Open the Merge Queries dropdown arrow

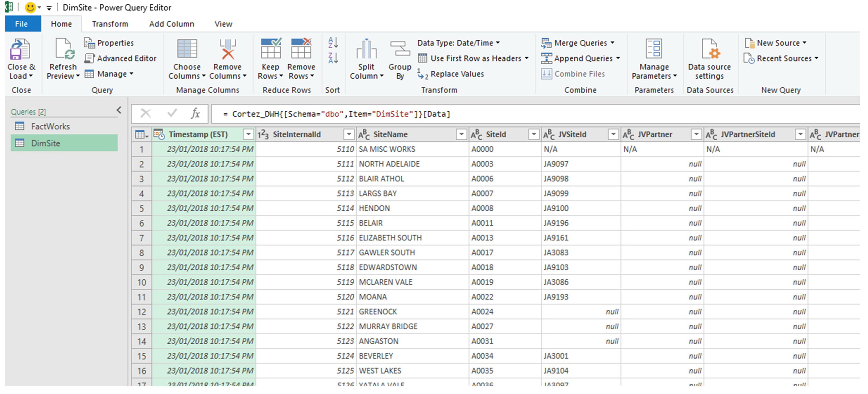click(612, 43)
